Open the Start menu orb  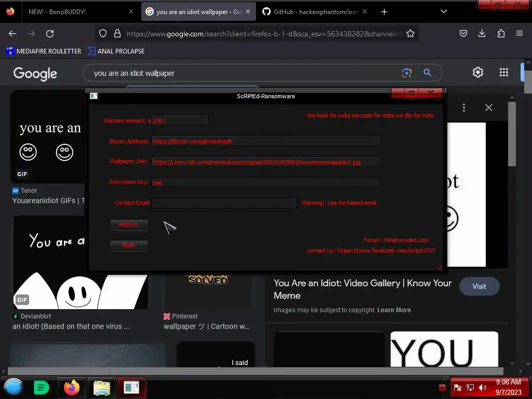[x=14, y=387]
